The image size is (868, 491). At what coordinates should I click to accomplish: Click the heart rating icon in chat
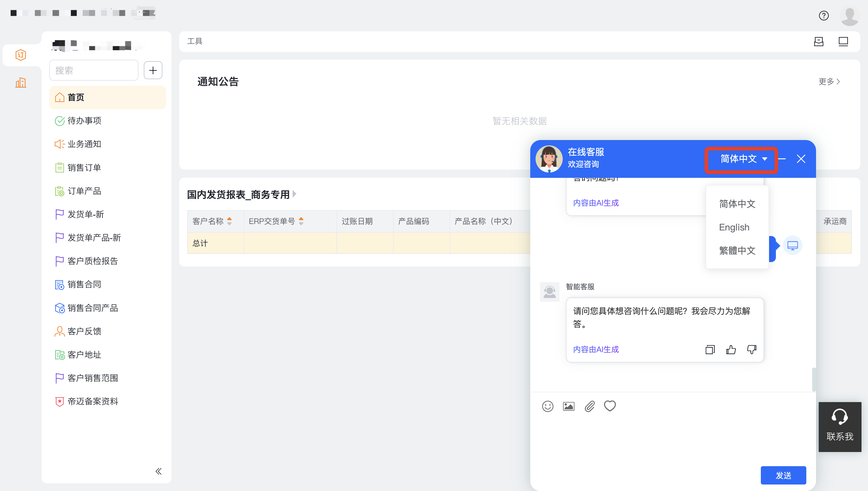pos(610,406)
